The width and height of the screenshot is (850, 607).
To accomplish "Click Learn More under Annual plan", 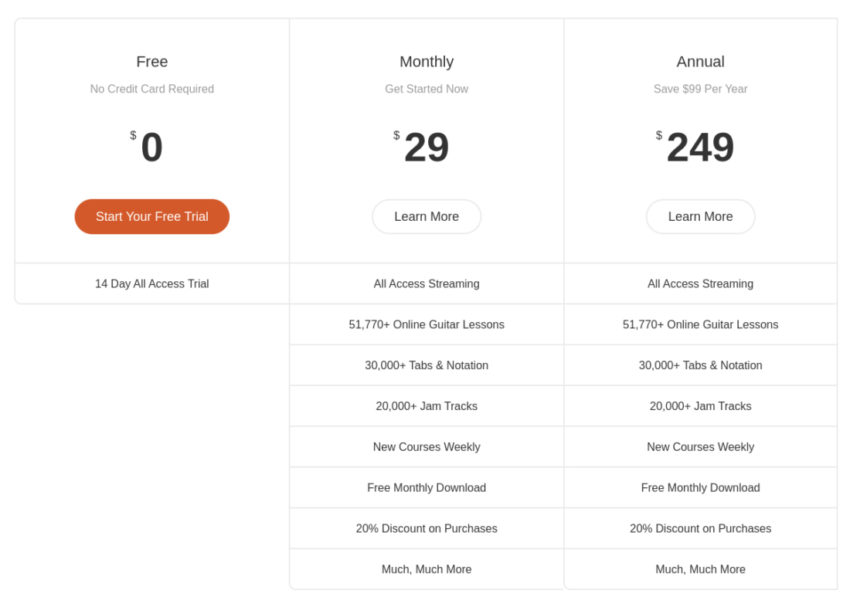I will click(700, 217).
